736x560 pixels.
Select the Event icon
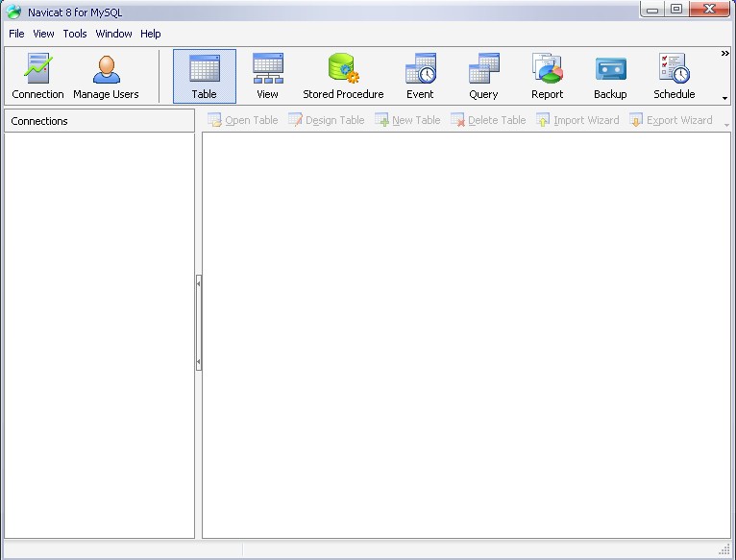(420, 76)
